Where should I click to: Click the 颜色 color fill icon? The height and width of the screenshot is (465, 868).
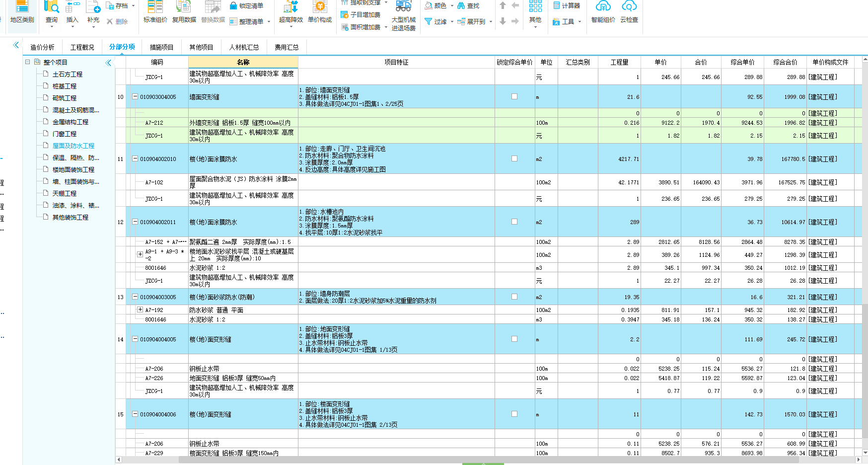pos(429,6)
